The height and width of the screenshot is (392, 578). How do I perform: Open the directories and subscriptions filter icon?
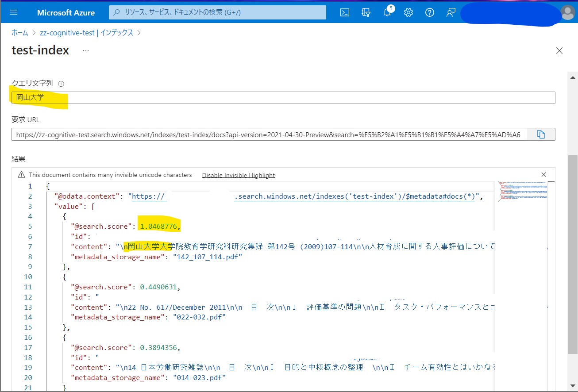click(366, 12)
